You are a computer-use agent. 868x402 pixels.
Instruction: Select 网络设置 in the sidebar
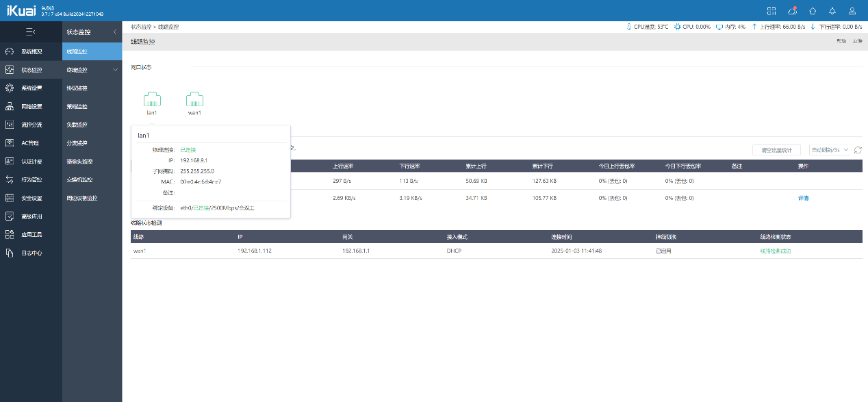(x=31, y=107)
